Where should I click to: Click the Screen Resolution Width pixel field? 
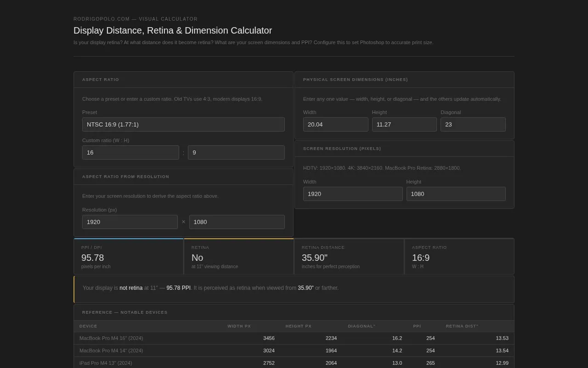point(353,194)
